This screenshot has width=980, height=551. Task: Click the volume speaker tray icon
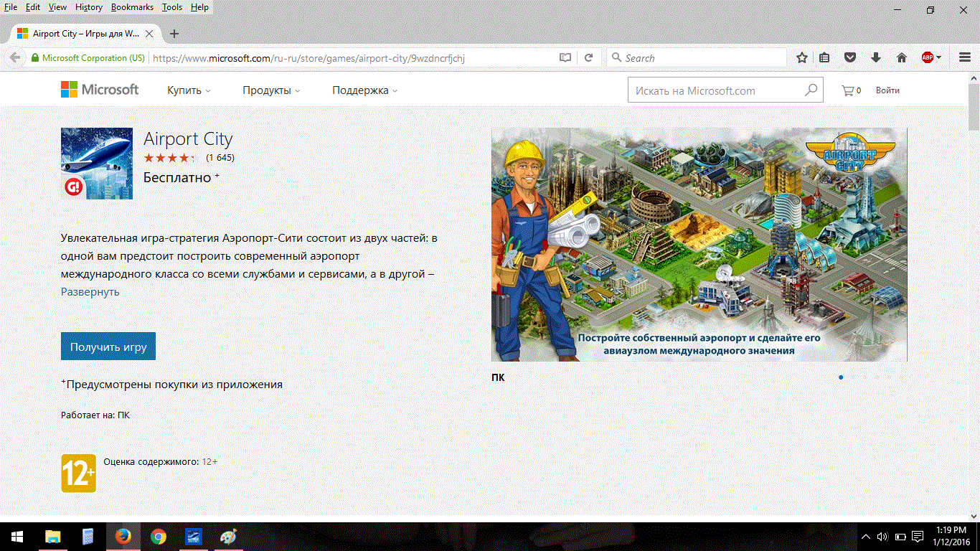[882, 537]
